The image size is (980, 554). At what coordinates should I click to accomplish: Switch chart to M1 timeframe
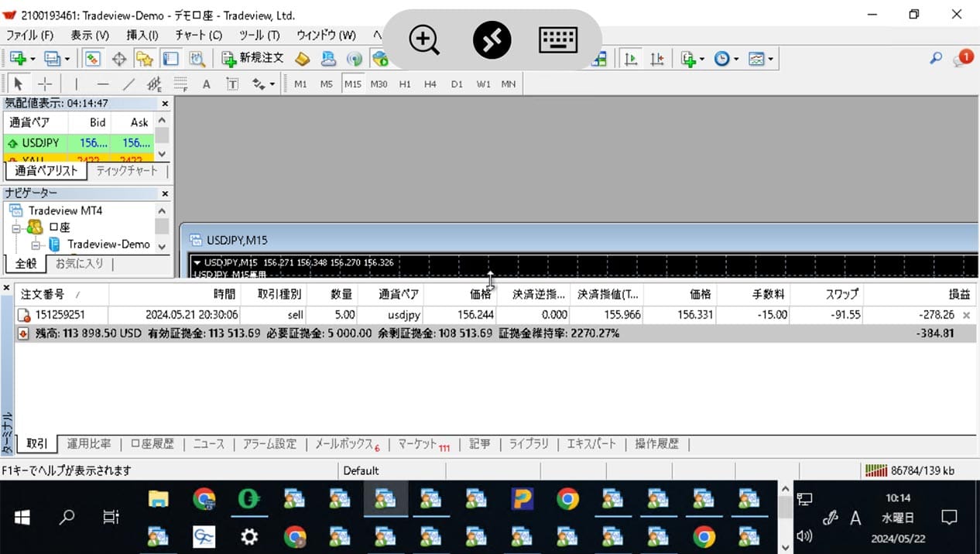click(x=300, y=84)
